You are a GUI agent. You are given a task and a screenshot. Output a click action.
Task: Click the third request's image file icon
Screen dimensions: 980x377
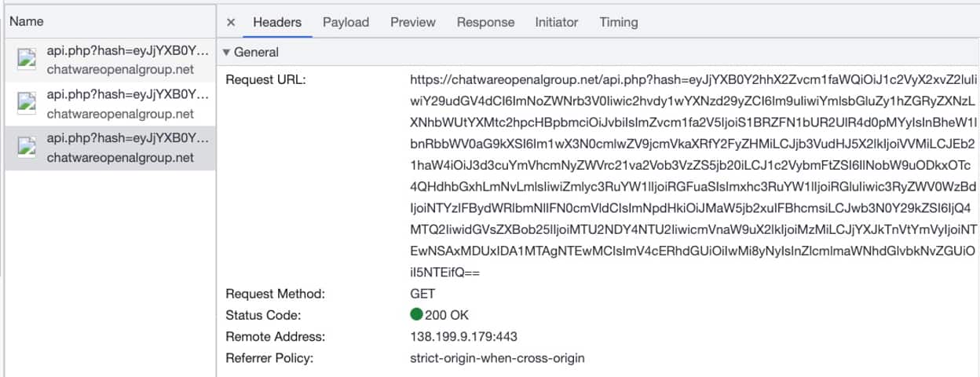(27, 148)
